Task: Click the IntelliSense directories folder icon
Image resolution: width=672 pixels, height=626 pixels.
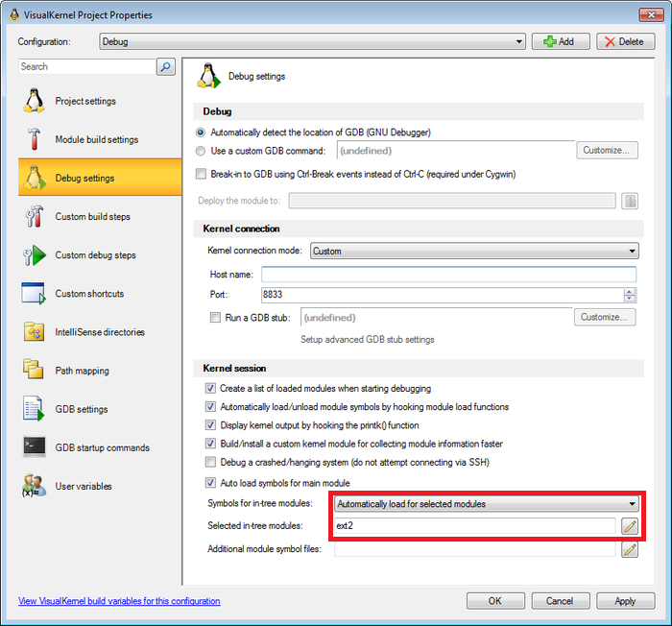Action: point(34,332)
